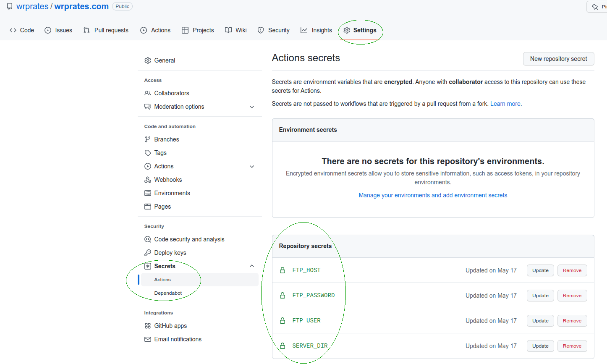Create a New repository secret
This screenshot has width=607, height=364.
[x=558, y=59]
